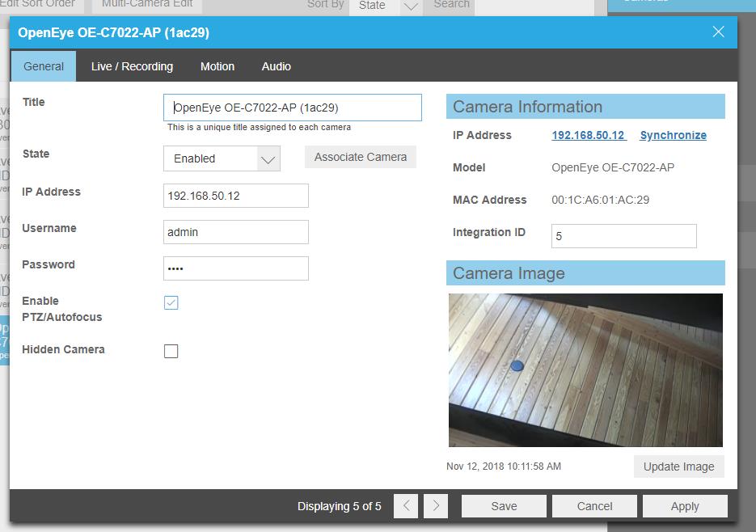Screen dimensions: 756x532
Task: Check the Hidden Camera checkbox
Action: click(x=171, y=351)
